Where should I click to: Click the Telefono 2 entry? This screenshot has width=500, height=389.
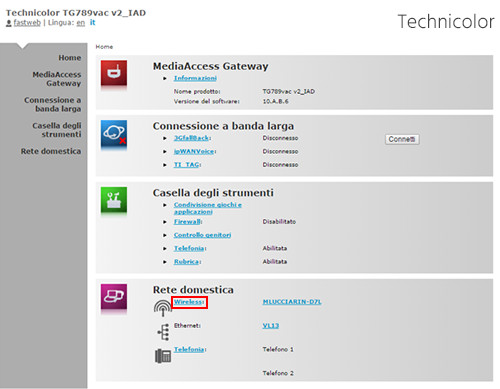coord(278,373)
